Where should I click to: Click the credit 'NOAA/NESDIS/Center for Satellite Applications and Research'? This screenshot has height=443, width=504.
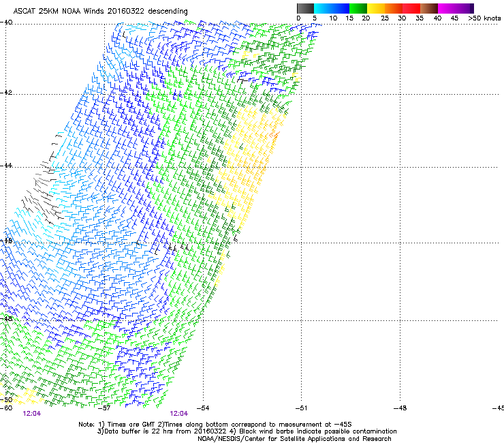coord(294,439)
